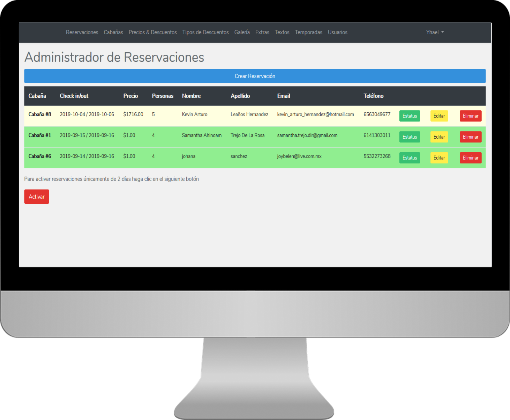Screen dimensions: 510x420
Task: Change Estatus of Cabaña #1 reservation
Action: pos(410,137)
